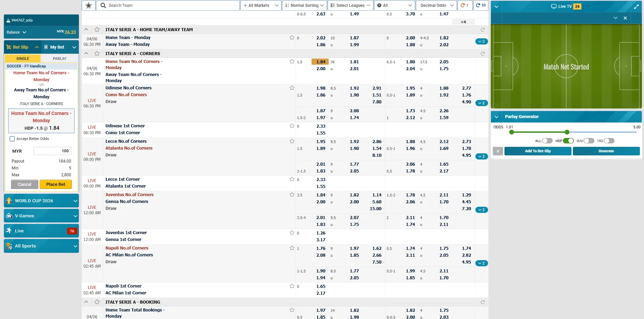Click the live refresh counter showing 59

pos(481,5)
